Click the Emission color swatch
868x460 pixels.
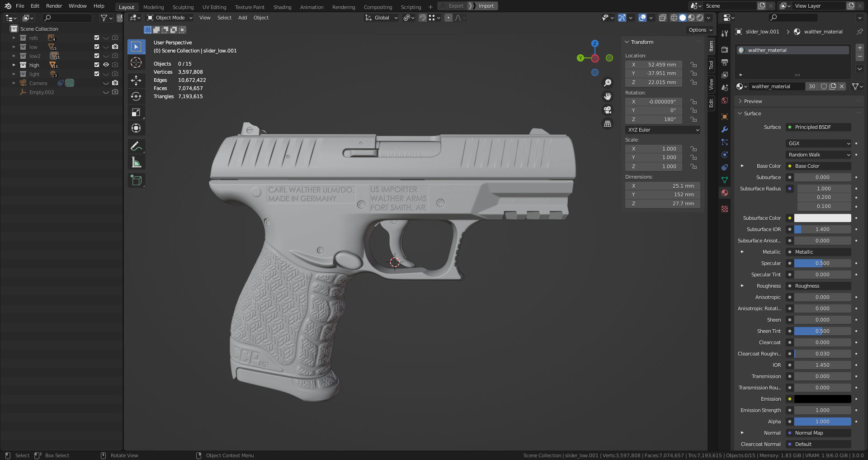(x=822, y=399)
